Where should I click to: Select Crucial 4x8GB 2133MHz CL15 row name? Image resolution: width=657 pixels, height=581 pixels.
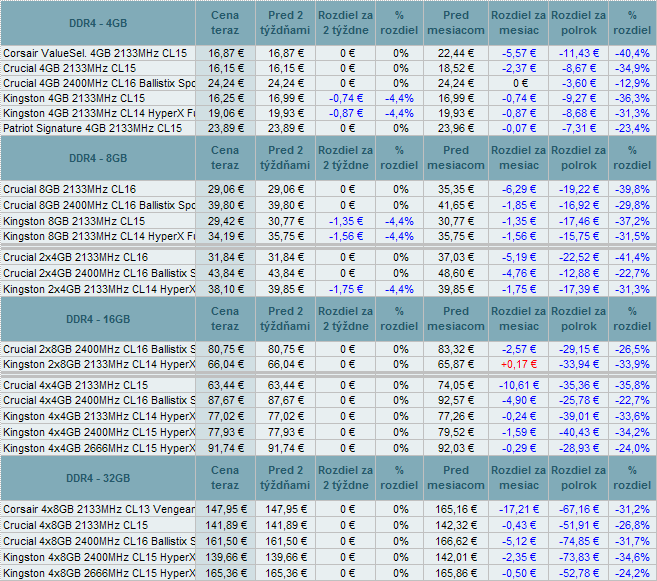75,525
